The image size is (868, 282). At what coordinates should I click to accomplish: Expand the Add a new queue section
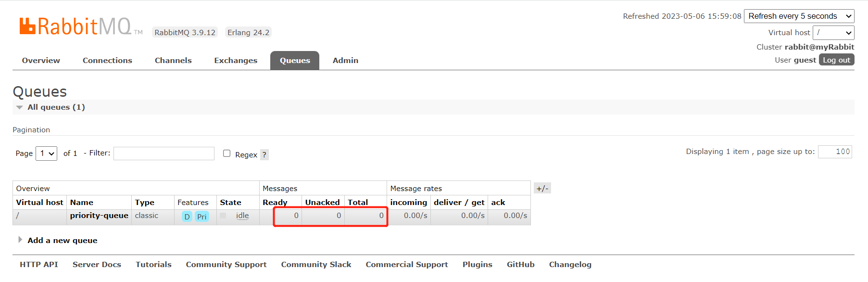(x=62, y=240)
